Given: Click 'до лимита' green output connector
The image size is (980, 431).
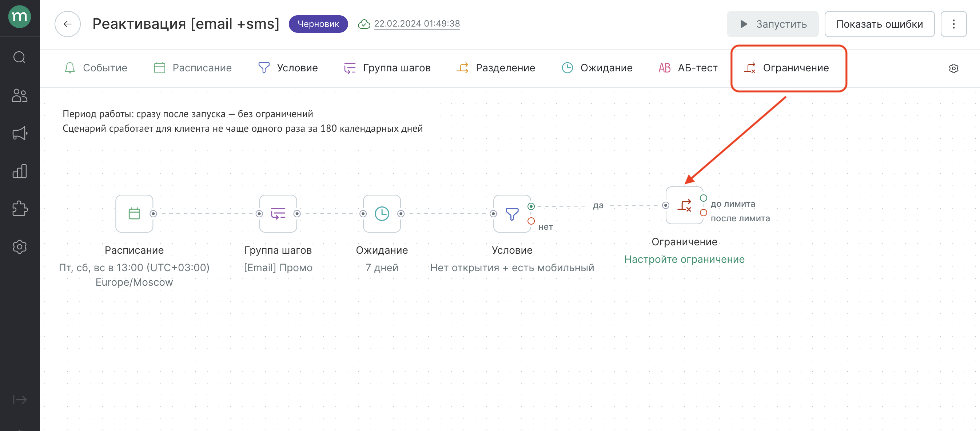Looking at the screenshot, I should [704, 198].
